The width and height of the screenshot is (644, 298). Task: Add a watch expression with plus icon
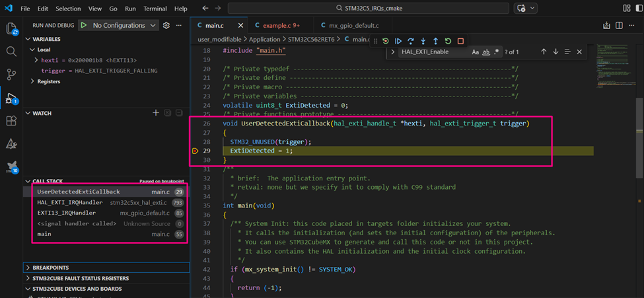click(x=156, y=113)
